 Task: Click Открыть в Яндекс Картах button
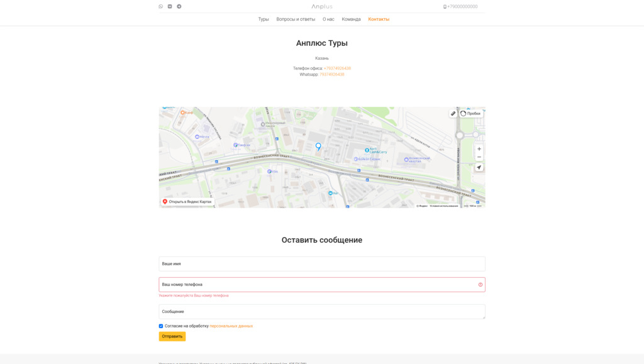(187, 202)
